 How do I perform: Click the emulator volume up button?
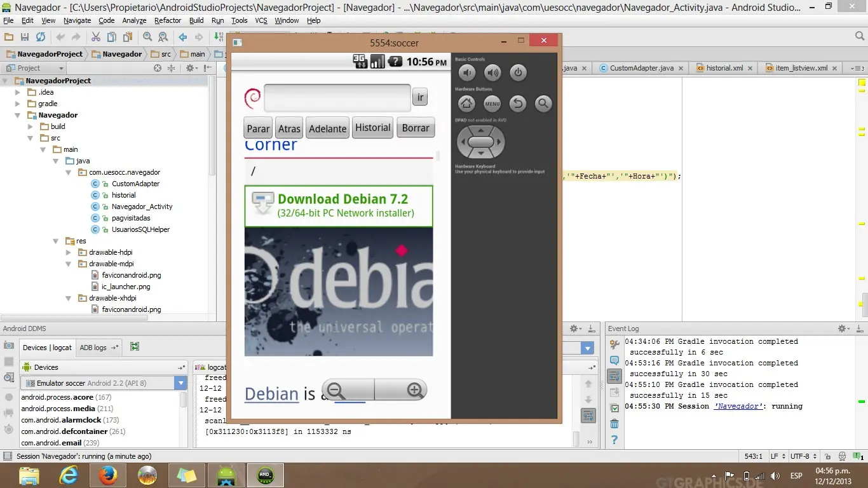(x=492, y=72)
